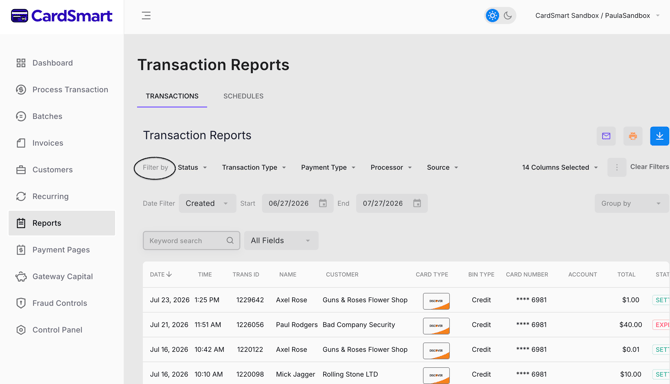Click the CARD NUMBER column header
Image resolution: width=670 pixels, height=384 pixels.
527,275
